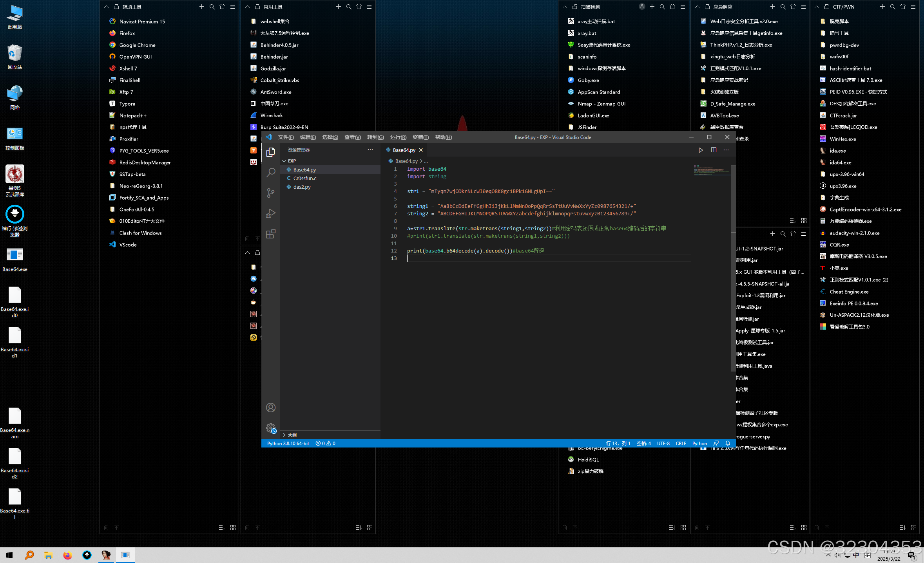924x563 pixels.
Task: Open the 运行(R) menu in VS Code
Action: click(398, 137)
